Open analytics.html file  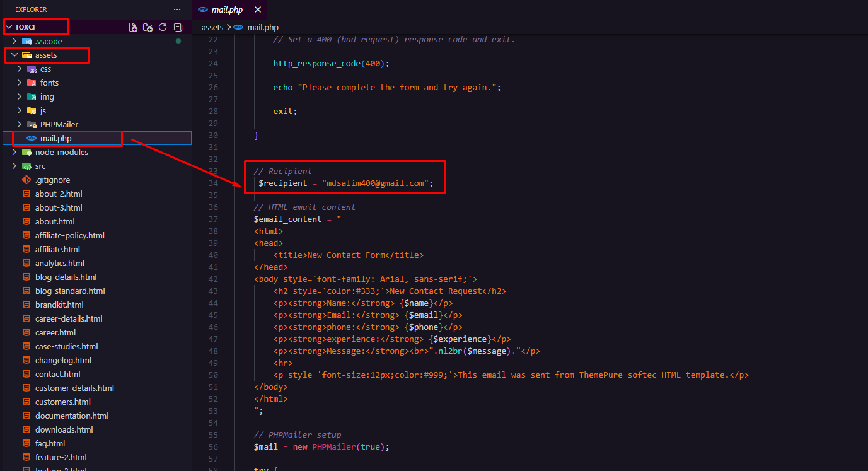click(x=96, y=263)
